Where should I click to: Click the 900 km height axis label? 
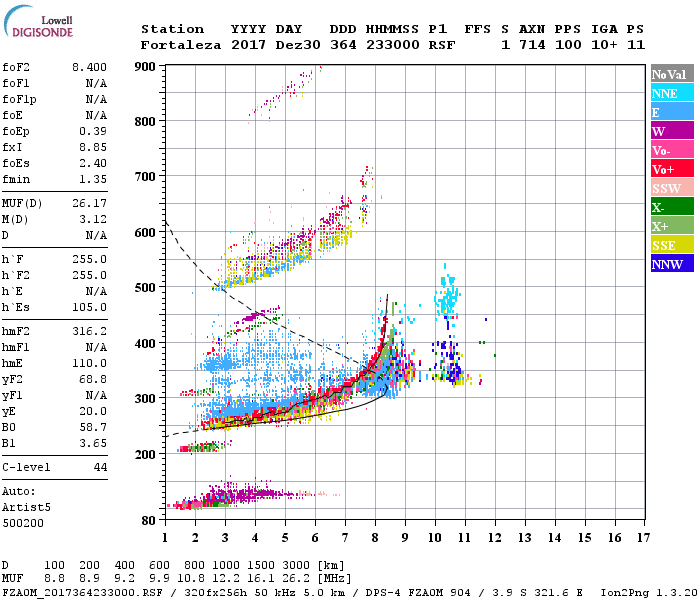[145, 67]
